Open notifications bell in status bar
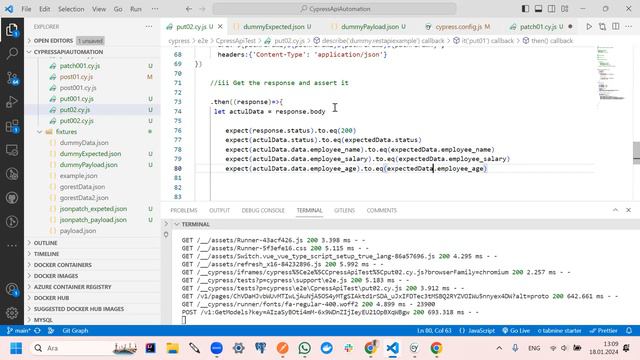640x360 pixels. coord(629,331)
